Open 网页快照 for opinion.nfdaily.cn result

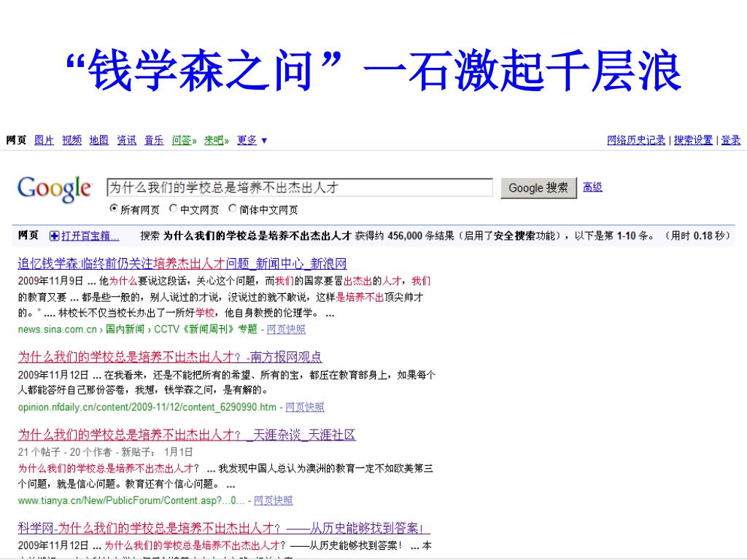(x=305, y=407)
